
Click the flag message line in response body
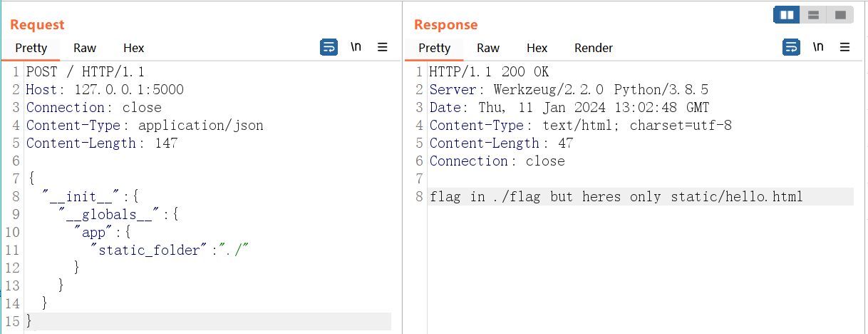pyautogui.click(x=616, y=196)
